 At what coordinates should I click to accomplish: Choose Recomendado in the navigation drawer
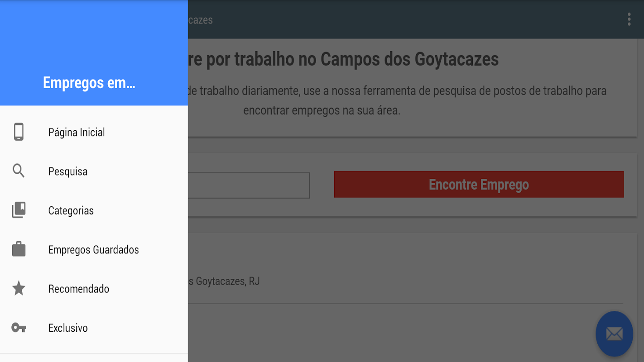pos(94,289)
